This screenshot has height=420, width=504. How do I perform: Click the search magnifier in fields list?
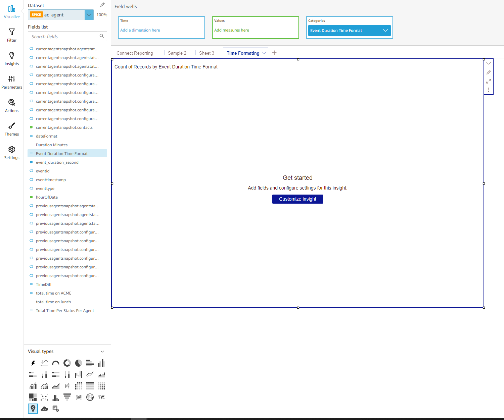tap(102, 36)
